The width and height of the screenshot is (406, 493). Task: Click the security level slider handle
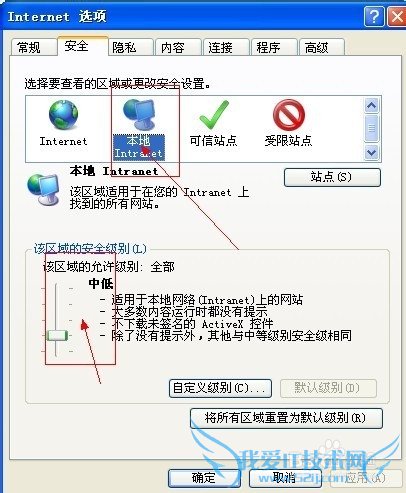(57, 335)
